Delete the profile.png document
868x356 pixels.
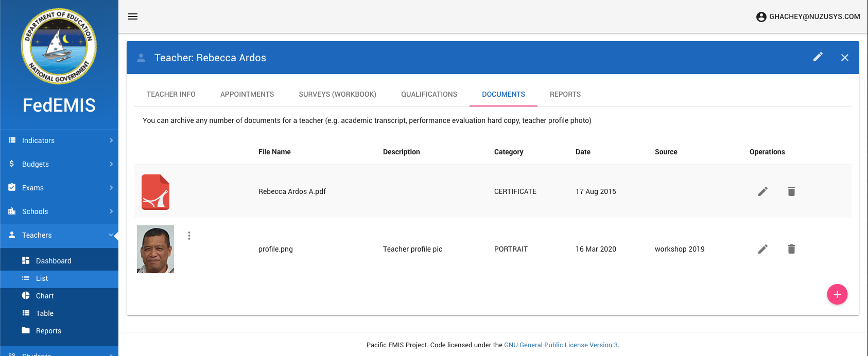tap(791, 249)
